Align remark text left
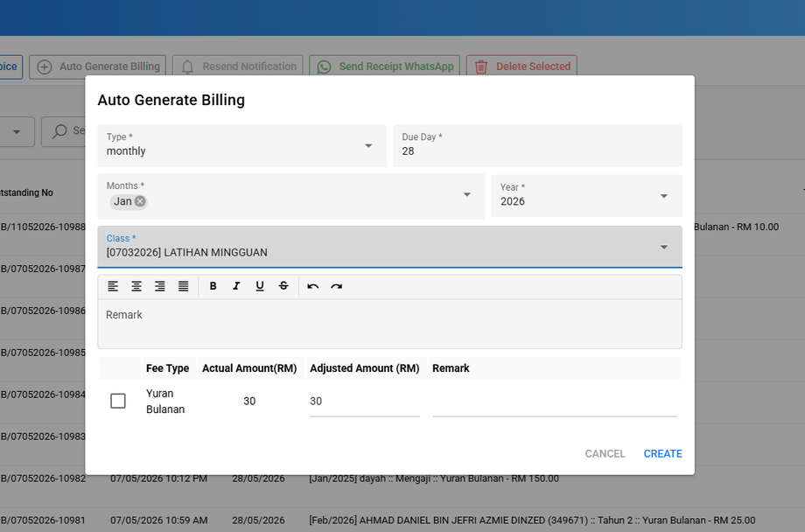The width and height of the screenshot is (805, 532). pos(113,286)
